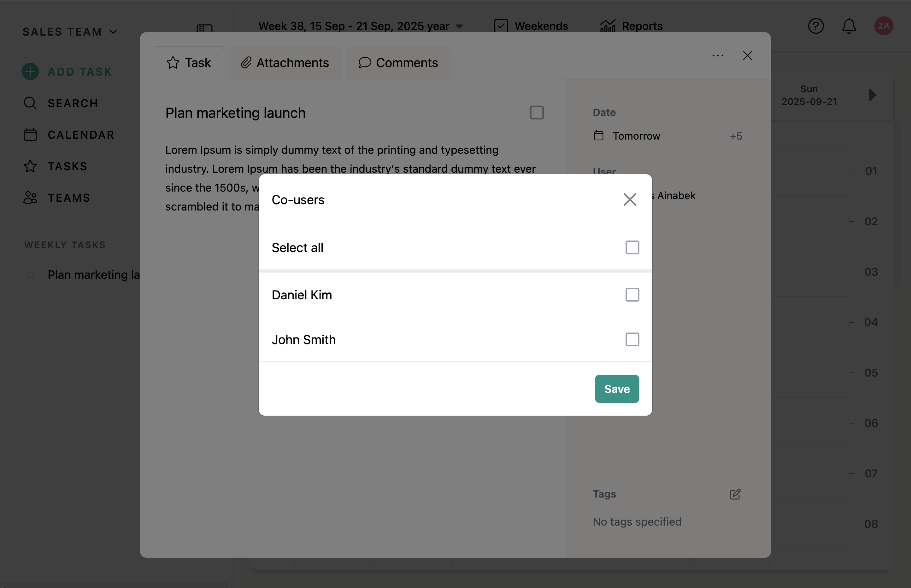Open the Calendar sidebar icon

point(30,135)
